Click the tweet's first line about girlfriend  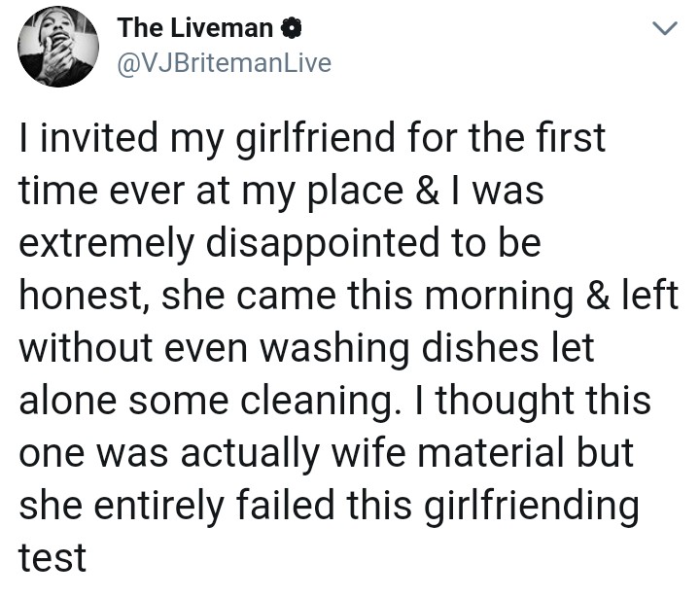[x=311, y=140]
